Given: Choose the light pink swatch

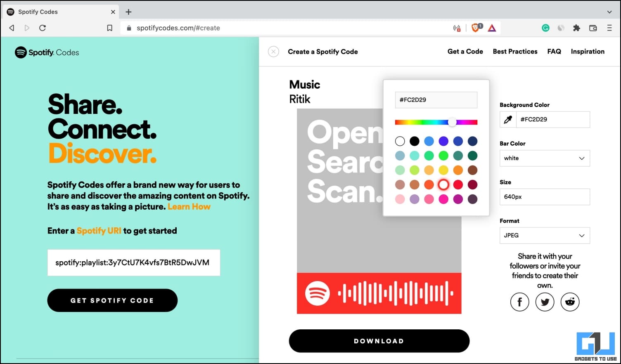Looking at the screenshot, I should click(400, 199).
